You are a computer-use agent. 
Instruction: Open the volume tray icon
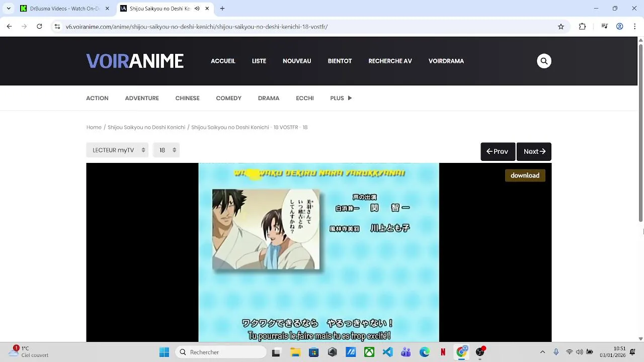pos(579,352)
